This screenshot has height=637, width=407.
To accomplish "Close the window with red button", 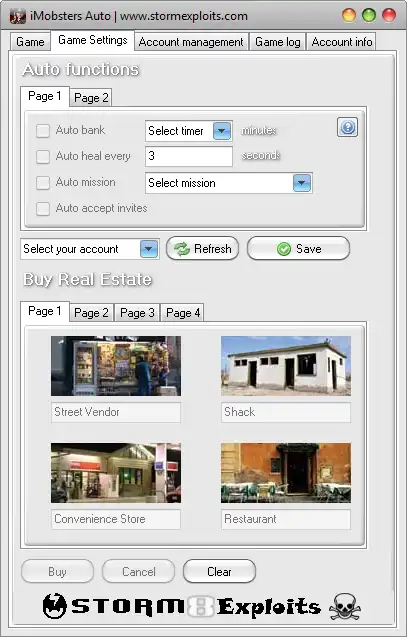I will point(389,15).
